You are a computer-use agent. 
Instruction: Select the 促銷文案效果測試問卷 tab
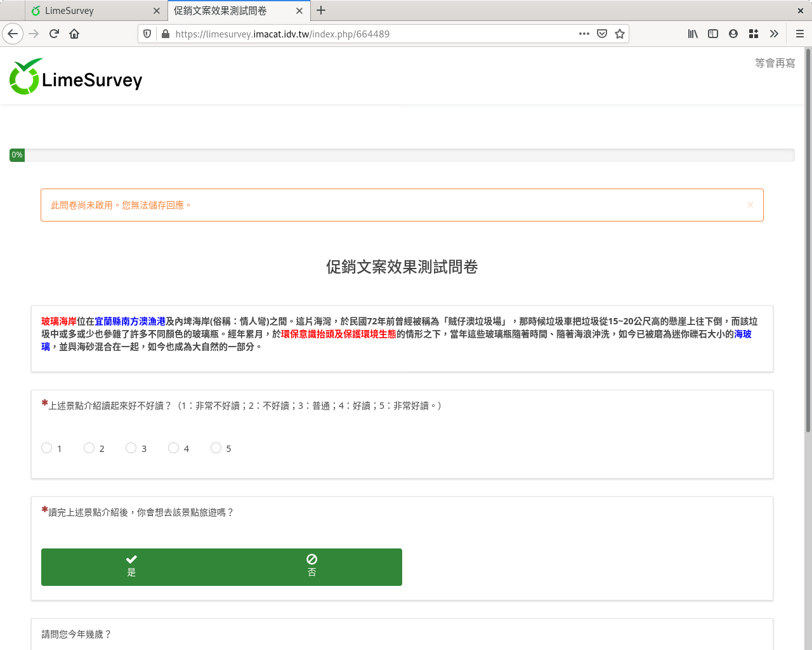pyautogui.click(x=239, y=11)
